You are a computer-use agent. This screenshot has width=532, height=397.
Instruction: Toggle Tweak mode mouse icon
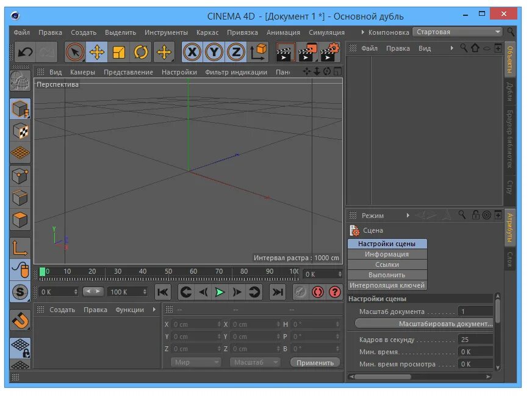click(20, 270)
